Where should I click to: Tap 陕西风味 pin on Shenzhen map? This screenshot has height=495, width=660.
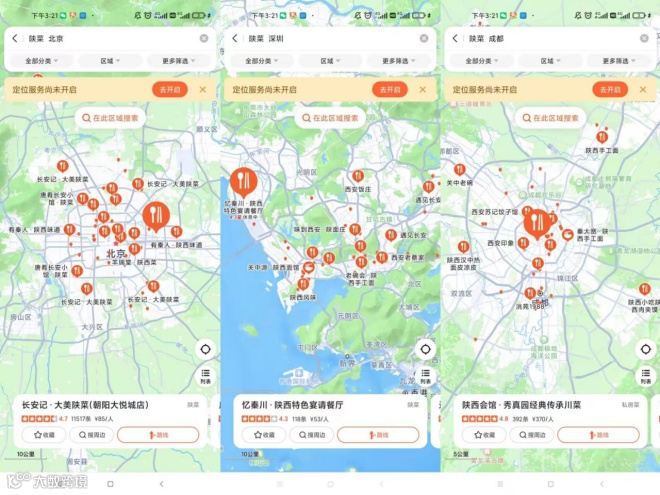tap(303, 284)
